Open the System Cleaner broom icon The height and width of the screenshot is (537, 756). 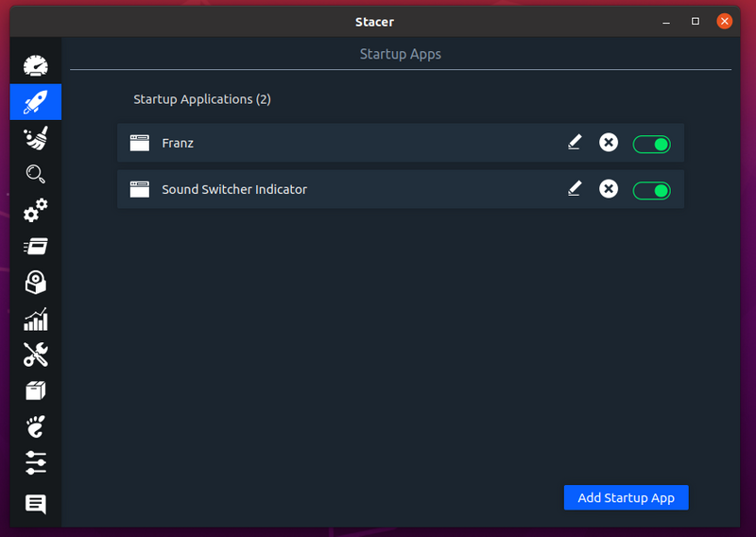(x=36, y=138)
